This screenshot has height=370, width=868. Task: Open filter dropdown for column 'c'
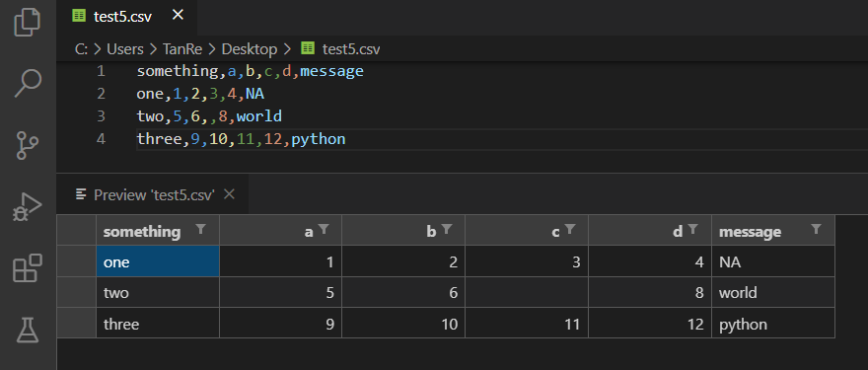pyautogui.click(x=570, y=230)
